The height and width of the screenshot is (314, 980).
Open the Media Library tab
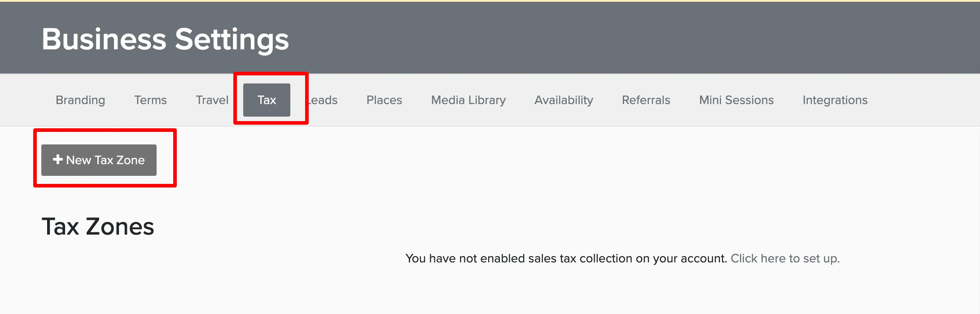pyautogui.click(x=468, y=100)
